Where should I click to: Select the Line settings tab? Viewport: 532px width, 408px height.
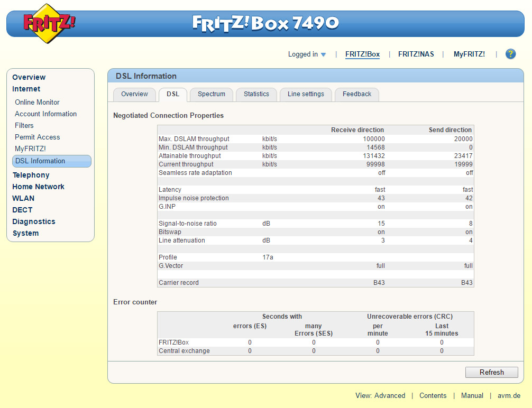(306, 94)
